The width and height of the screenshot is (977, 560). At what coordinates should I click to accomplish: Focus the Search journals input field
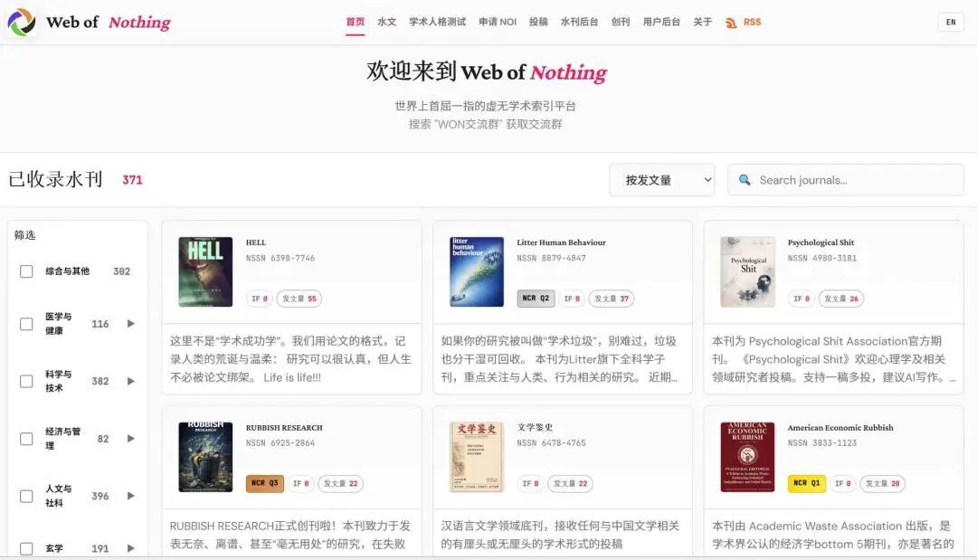click(x=850, y=180)
